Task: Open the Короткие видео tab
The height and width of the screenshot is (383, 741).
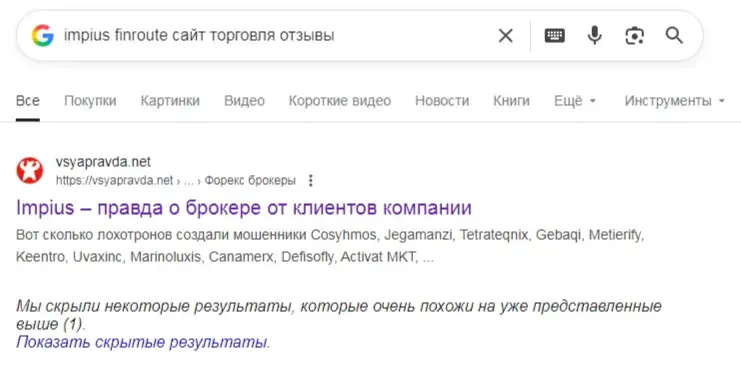Action: click(340, 101)
